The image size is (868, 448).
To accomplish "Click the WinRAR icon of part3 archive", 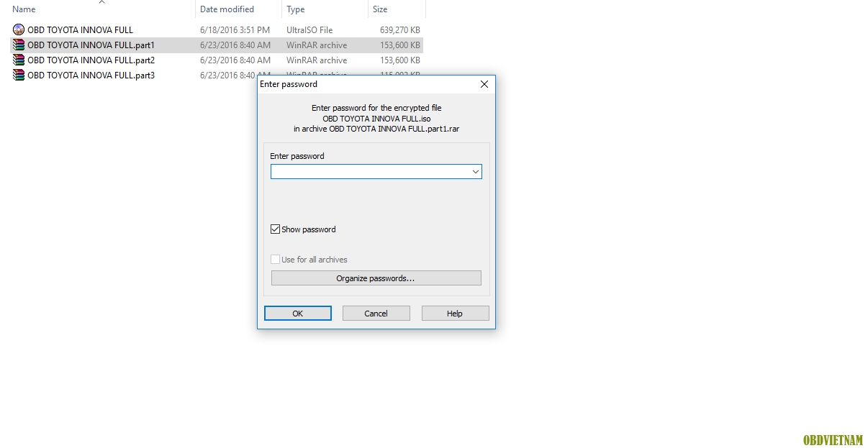I will click(19, 76).
